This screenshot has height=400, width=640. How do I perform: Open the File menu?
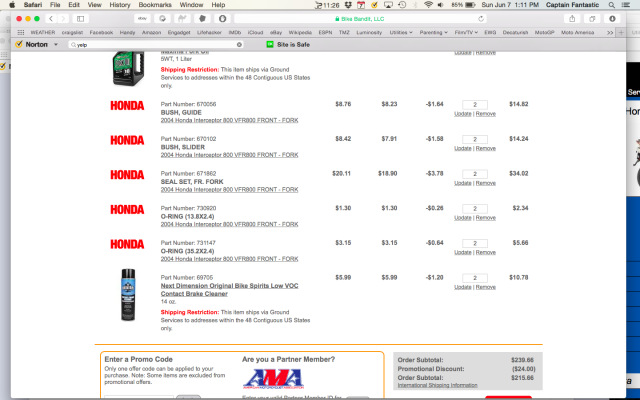55,5
